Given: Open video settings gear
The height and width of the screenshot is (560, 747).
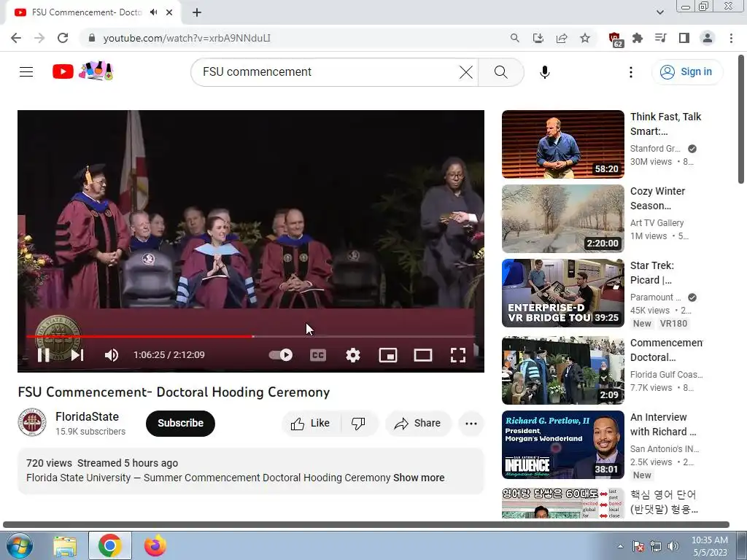Looking at the screenshot, I should click(x=353, y=355).
